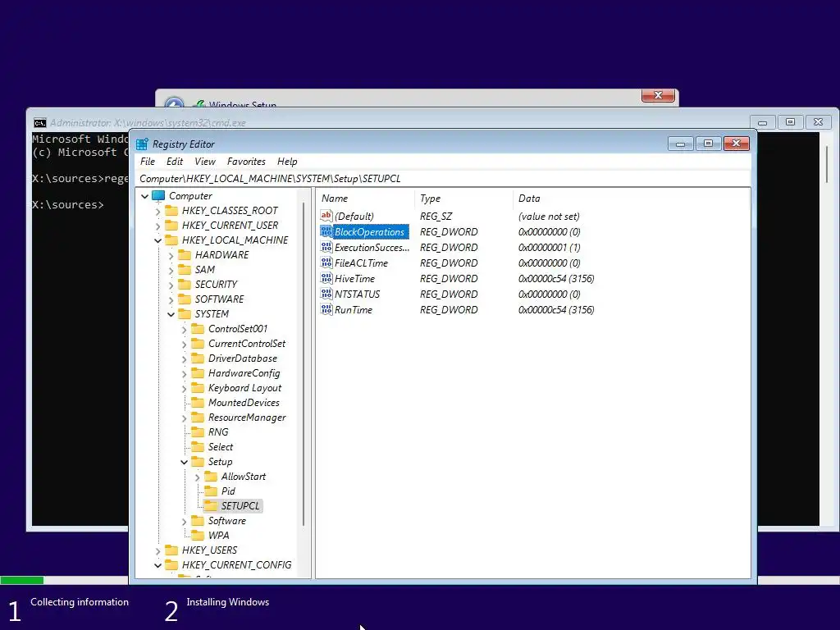The height and width of the screenshot is (630, 840).
Task: Click the ExecutionSucces... DWORD icon
Action: point(326,247)
